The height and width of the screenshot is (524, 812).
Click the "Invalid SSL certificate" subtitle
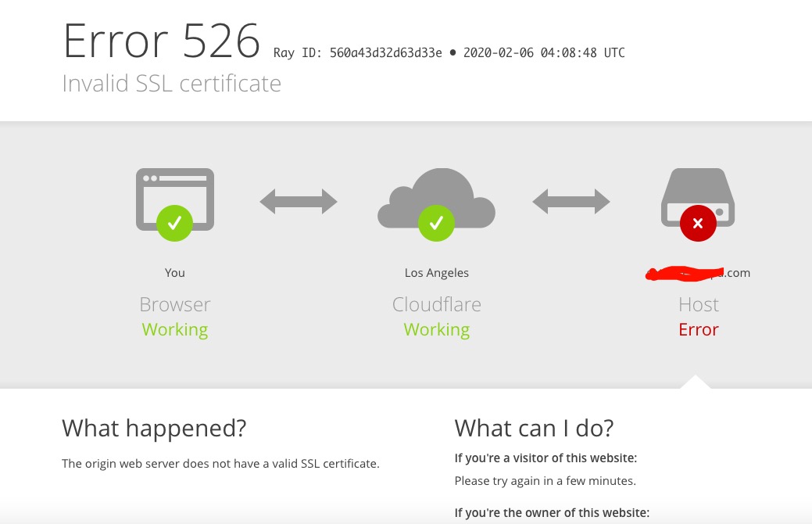coord(171,84)
